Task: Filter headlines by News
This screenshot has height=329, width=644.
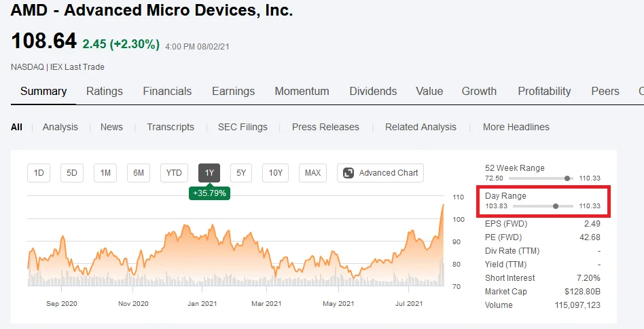Action: pos(111,127)
